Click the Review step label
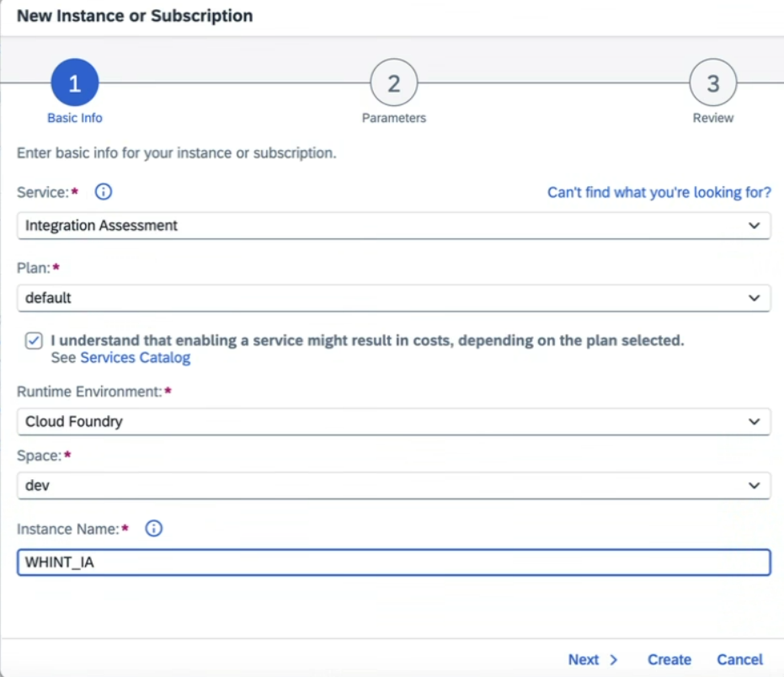This screenshot has height=677, width=784. click(x=712, y=118)
